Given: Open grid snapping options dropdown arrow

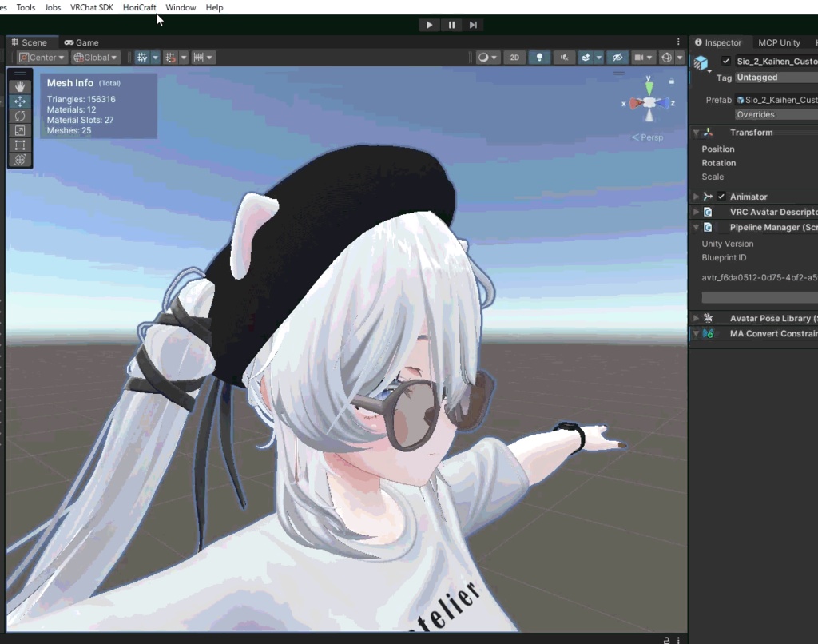Looking at the screenshot, I should coord(184,58).
